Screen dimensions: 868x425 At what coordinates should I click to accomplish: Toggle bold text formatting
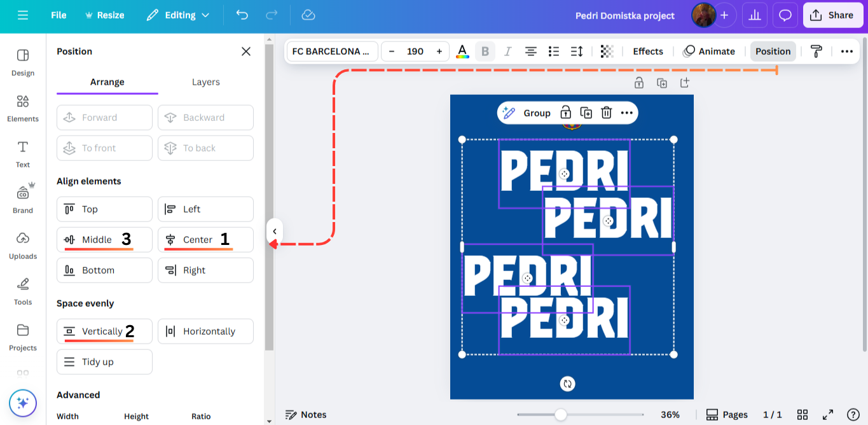coord(485,52)
